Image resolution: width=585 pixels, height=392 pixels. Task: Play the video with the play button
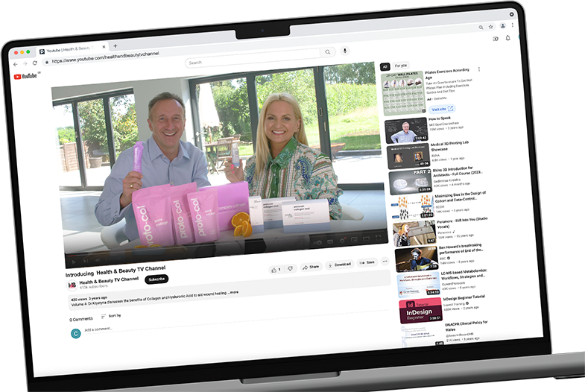[74, 262]
